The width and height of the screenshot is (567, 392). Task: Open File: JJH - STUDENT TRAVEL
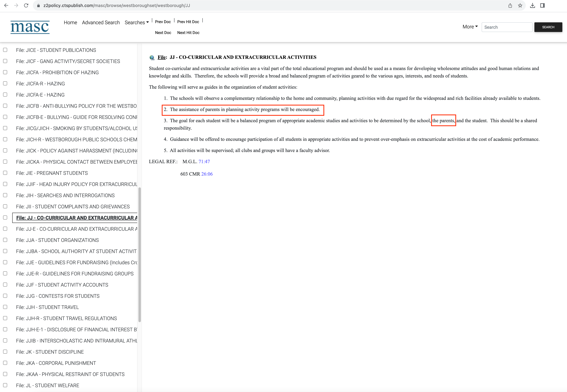click(47, 307)
